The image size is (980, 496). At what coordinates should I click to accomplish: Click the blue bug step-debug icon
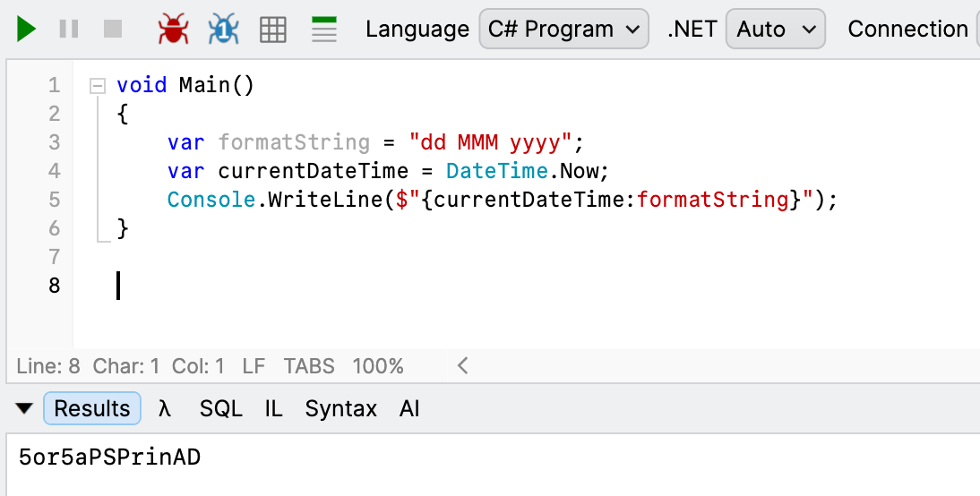224,29
